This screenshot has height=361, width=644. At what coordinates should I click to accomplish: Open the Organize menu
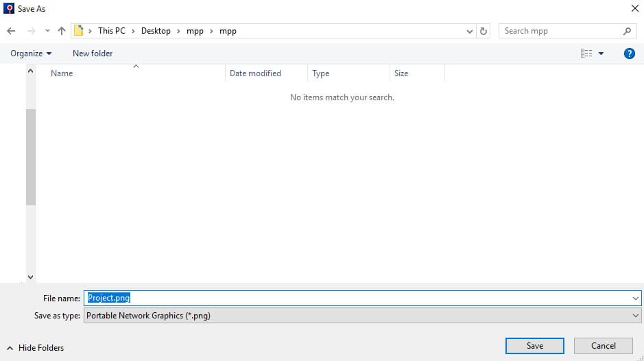[31, 54]
